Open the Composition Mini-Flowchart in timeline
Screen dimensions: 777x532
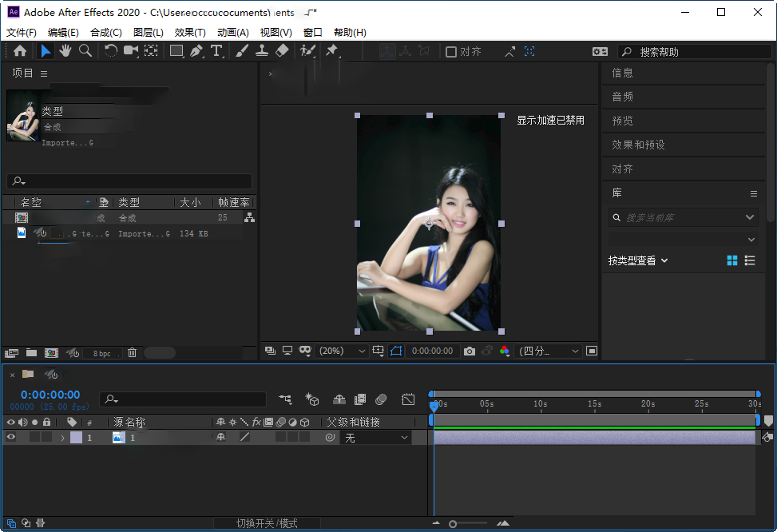(x=285, y=399)
